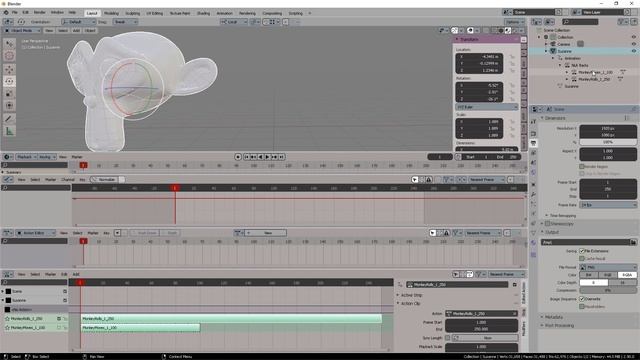Select the Move tool in viewport toolbar
Screen dimensions: 640x360
tap(9, 69)
